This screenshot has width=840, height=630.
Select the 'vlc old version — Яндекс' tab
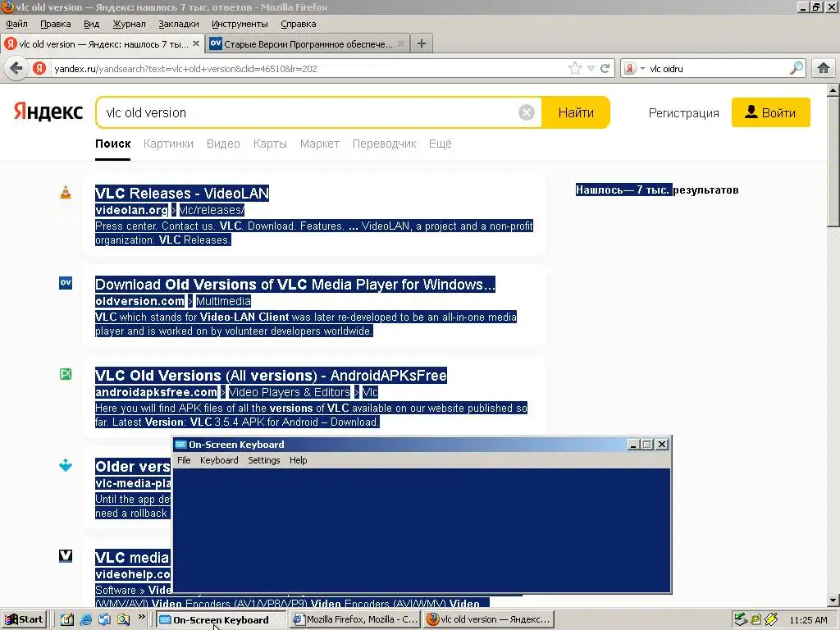102,43
